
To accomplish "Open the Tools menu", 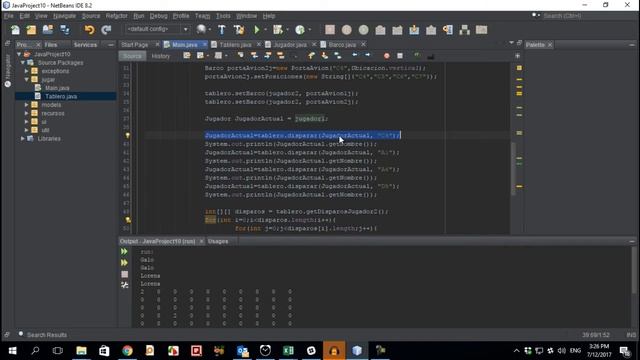I will pos(223,16).
